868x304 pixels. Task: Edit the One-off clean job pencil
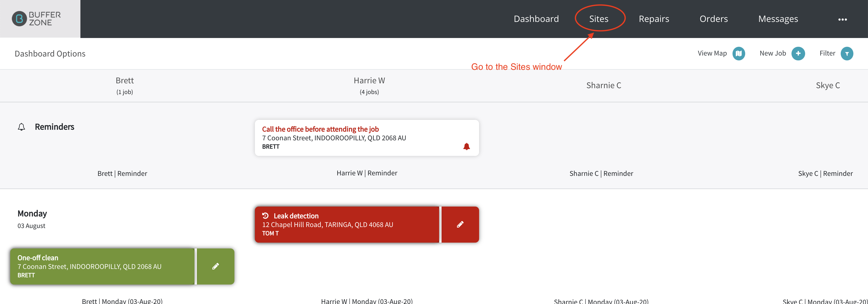coord(215,266)
